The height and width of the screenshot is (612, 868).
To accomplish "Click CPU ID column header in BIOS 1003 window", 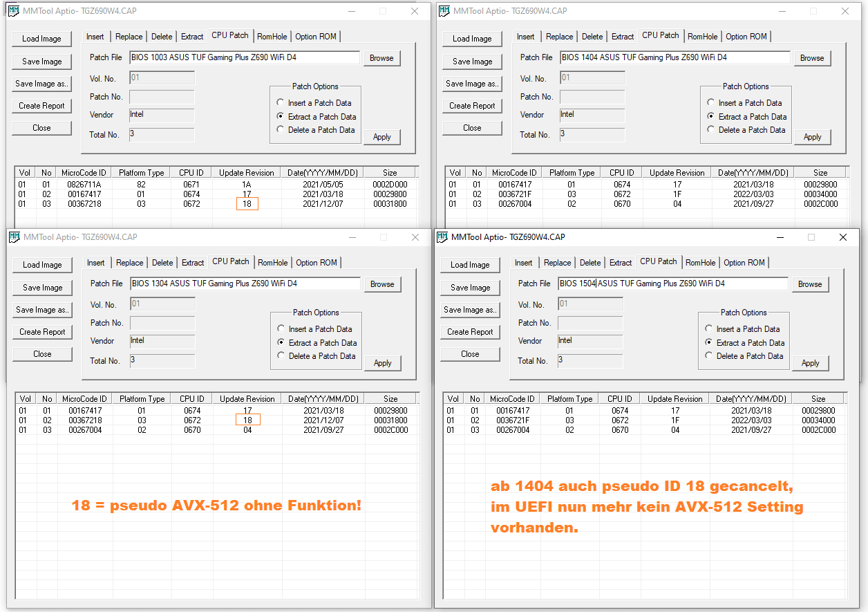I will pos(191,173).
